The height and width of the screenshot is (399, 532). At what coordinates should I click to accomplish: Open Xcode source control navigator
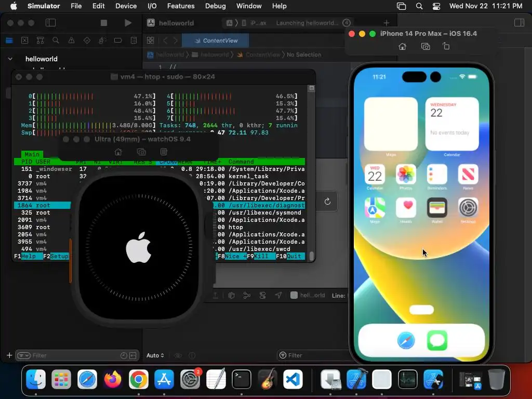tap(25, 41)
